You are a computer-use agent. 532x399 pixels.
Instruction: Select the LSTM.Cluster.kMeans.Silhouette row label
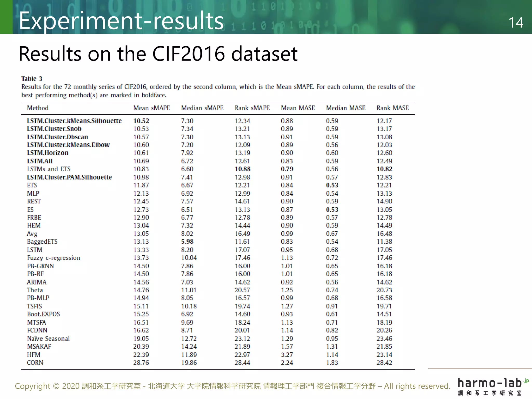(x=74, y=121)
